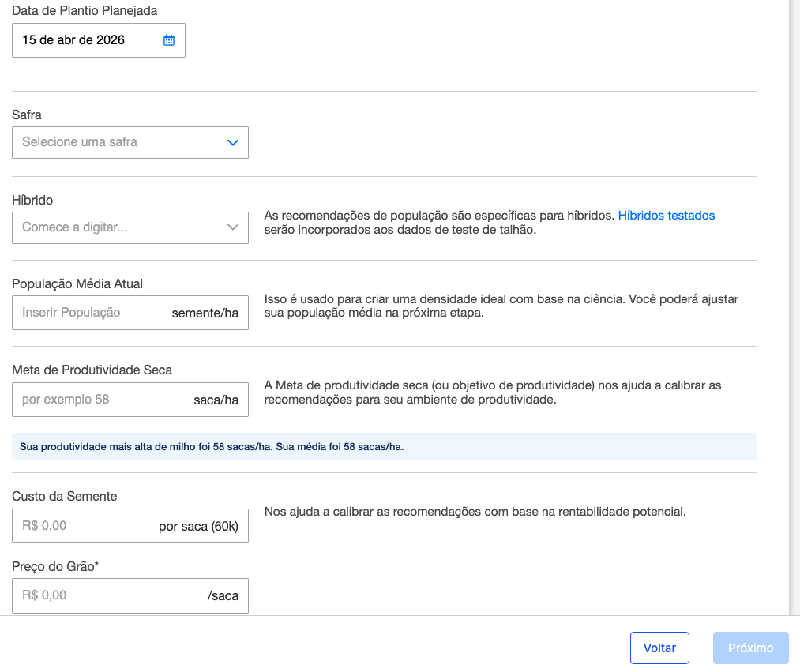Click the planned planting date '15 de abr de 2026'
Image resolution: width=800 pixels, height=672 pixels.
pos(73,40)
